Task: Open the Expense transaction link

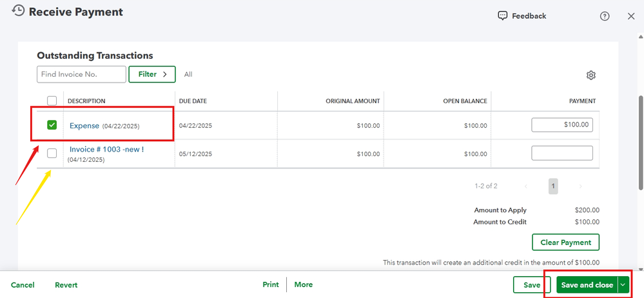Action: [x=84, y=126]
